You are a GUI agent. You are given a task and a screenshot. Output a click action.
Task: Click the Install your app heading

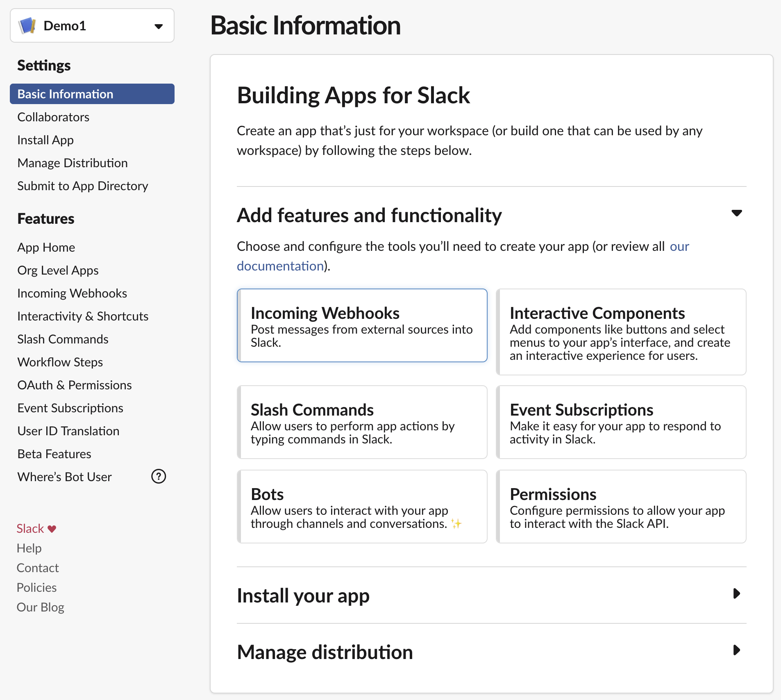coord(303,596)
